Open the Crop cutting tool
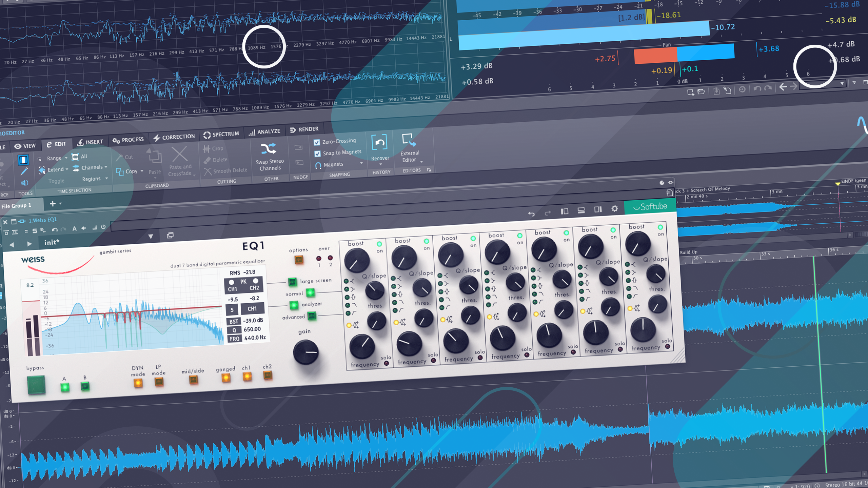868x488 pixels. coord(213,148)
